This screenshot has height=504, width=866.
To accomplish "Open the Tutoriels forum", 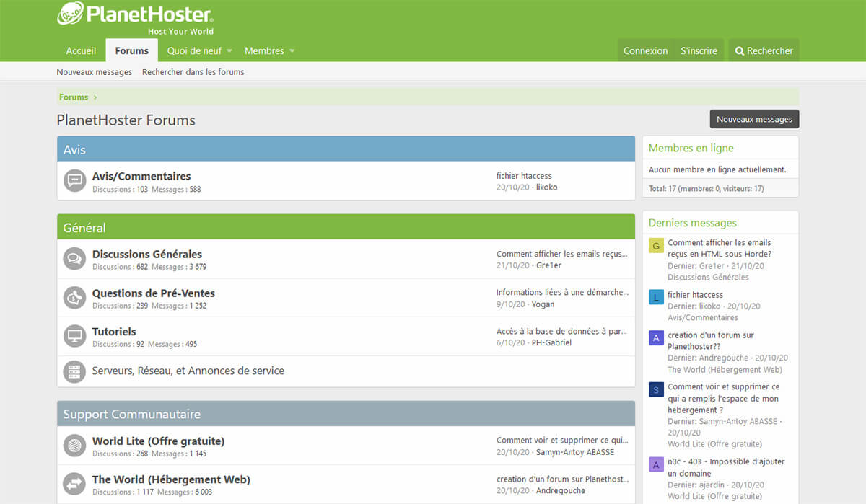I will point(114,332).
